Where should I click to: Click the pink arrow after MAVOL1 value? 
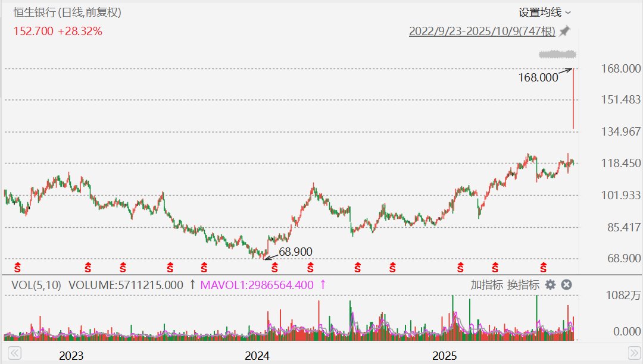(x=323, y=285)
